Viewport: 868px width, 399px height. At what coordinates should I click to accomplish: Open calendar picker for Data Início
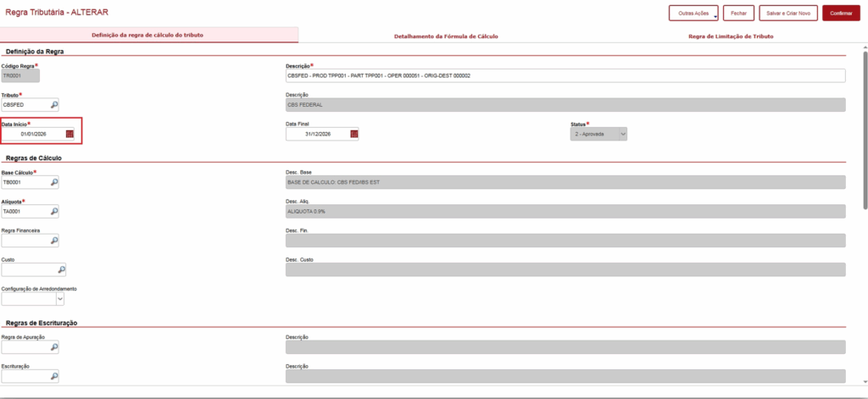[70, 134]
